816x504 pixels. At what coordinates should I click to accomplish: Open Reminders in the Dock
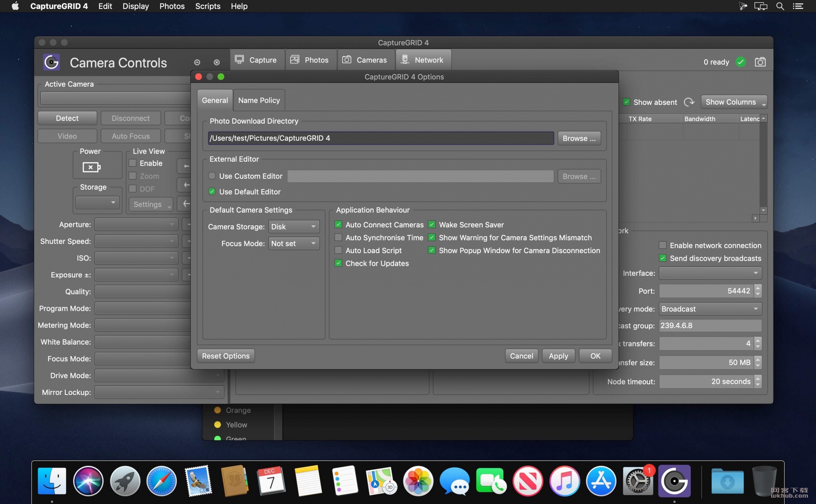[345, 481]
